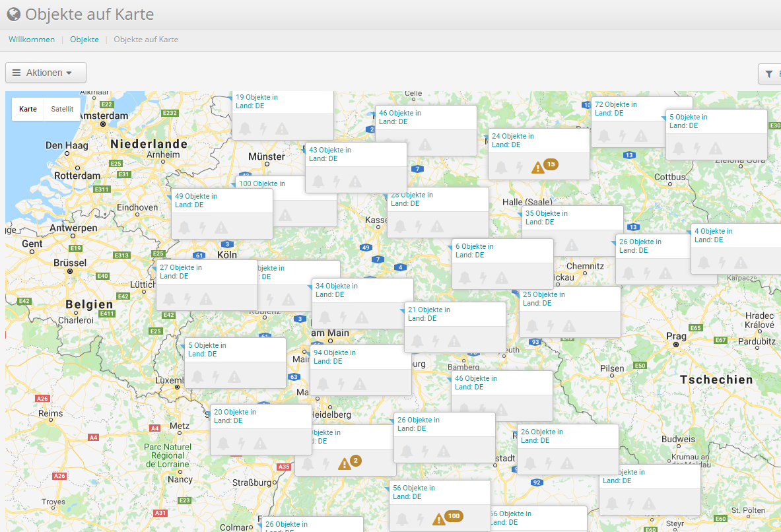This screenshot has height=532, width=781.
Task: Click the Prag city marker on map
Action: pyautogui.click(x=676, y=344)
